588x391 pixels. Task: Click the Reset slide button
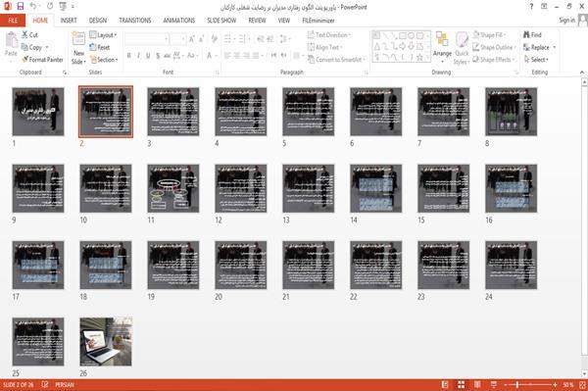(x=100, y=47)
